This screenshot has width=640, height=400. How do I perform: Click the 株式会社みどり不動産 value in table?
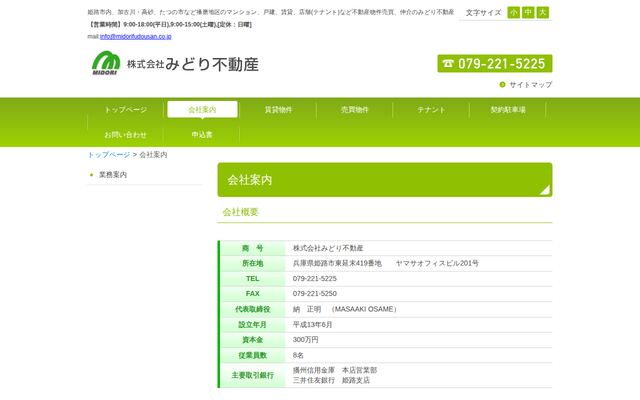tap(328, 248)
